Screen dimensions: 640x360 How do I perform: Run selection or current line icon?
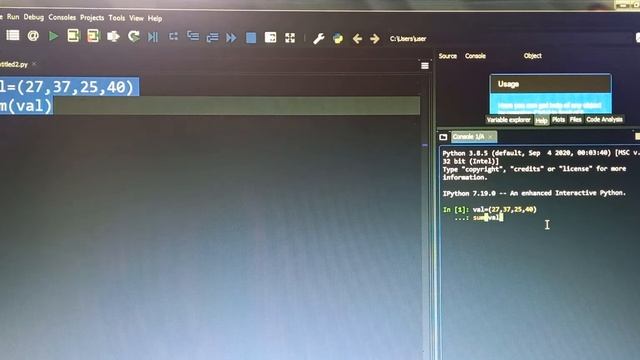113,37
